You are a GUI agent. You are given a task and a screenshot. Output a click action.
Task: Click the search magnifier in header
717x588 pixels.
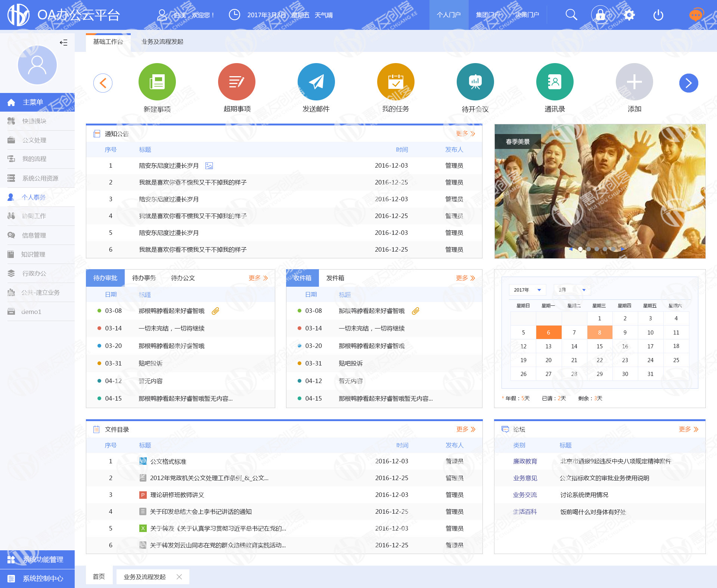(x=571, y=15)
